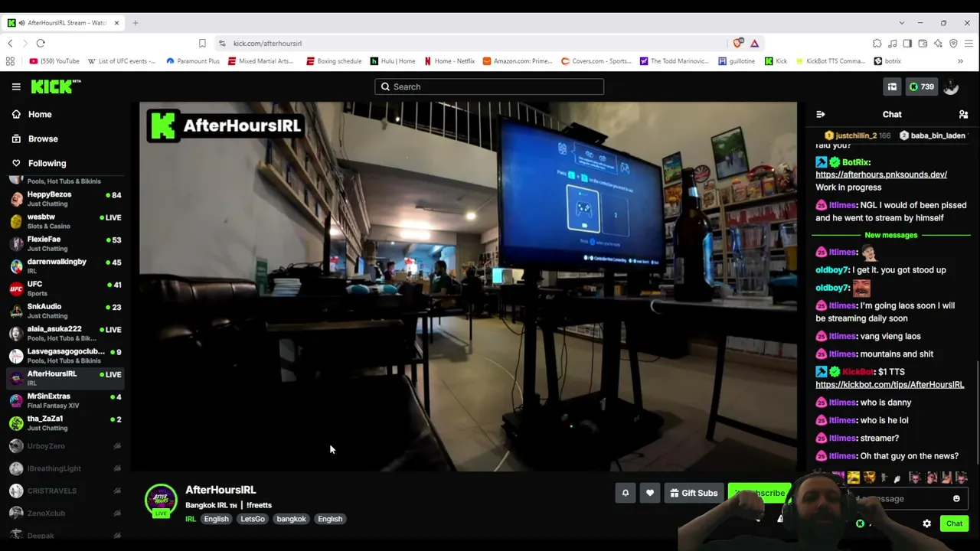Screen dimensions: 980x551
Task: Open the chat users list icon
Action: (963, 114)
